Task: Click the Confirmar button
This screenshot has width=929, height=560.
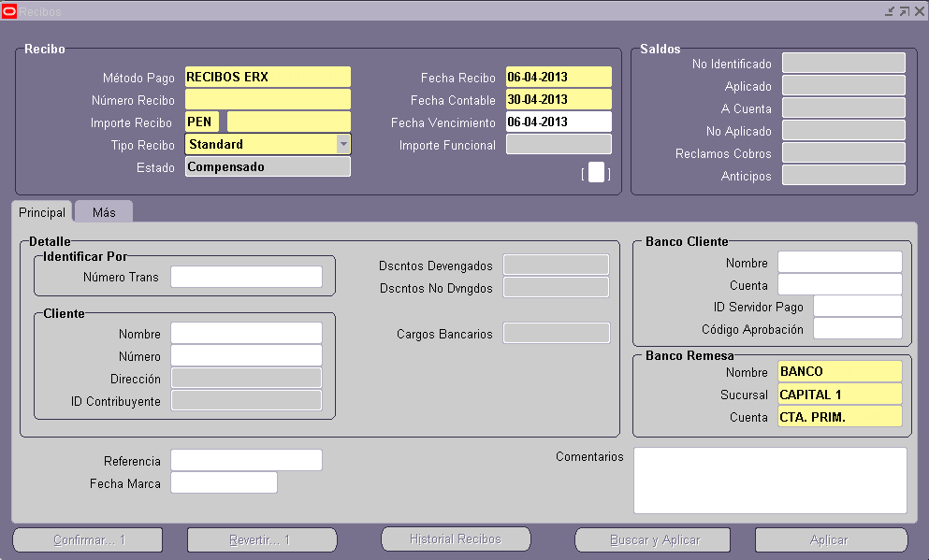Action: coord(86,539)
